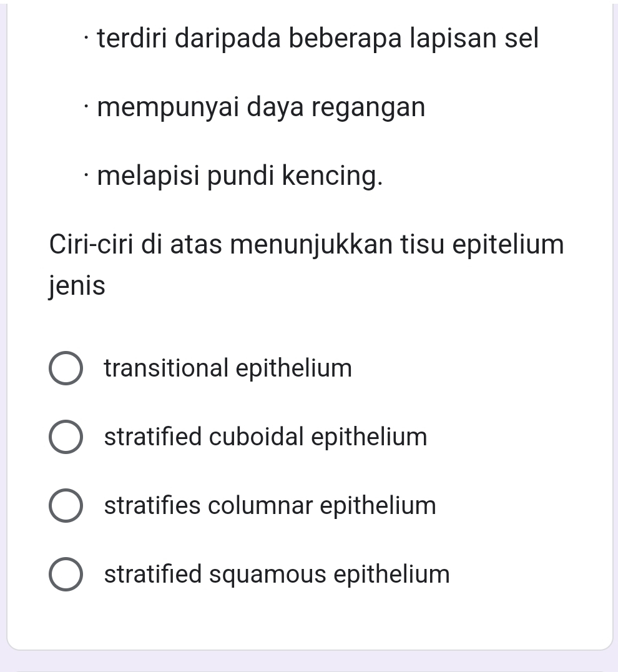Select the transitional epithelium radio button

pyautogui.click(x=65, y=368)
